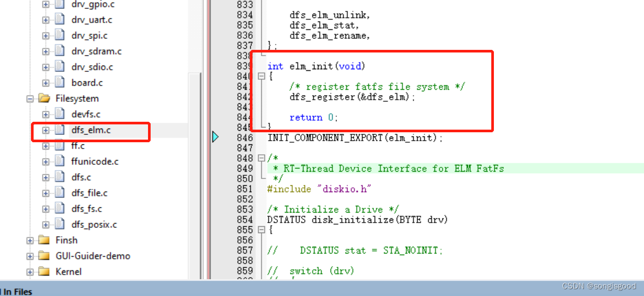The height and width of the screenshot is (296, 644).
Task: Click the Finsh folder icon
Action: coord(44,240)
